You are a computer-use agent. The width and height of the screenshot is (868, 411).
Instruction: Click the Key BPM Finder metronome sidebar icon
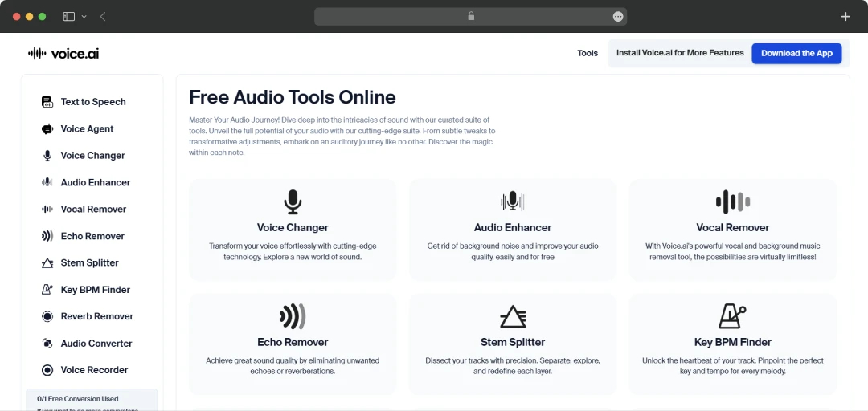pyautogui.click(x=47, y=290)
